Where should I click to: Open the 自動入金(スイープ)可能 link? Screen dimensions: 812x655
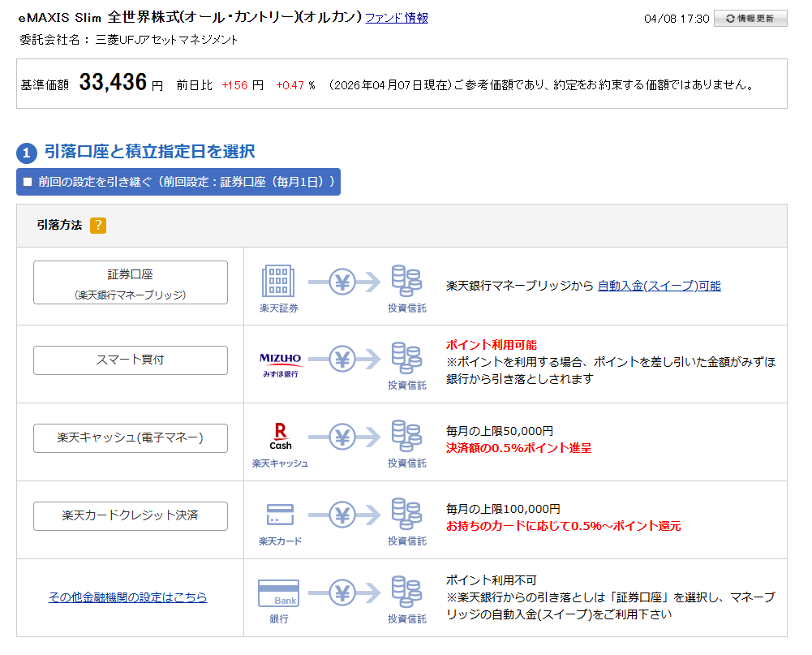pos(659,286)
